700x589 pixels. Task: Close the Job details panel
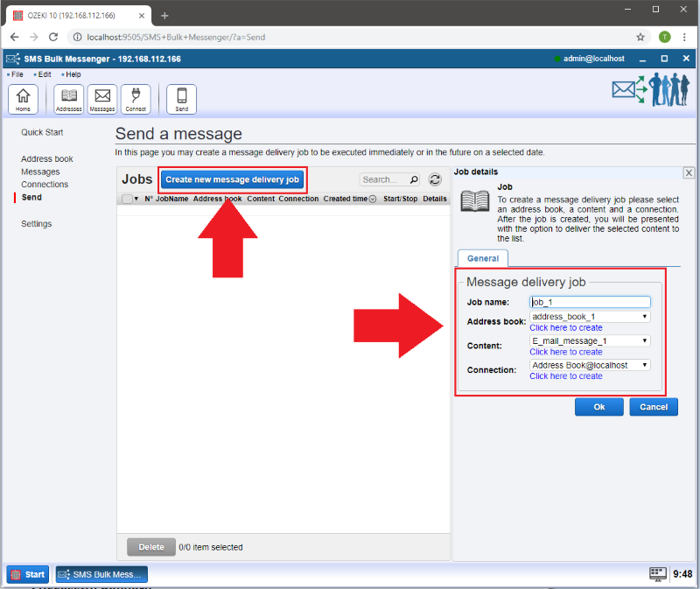pos(689,173)
